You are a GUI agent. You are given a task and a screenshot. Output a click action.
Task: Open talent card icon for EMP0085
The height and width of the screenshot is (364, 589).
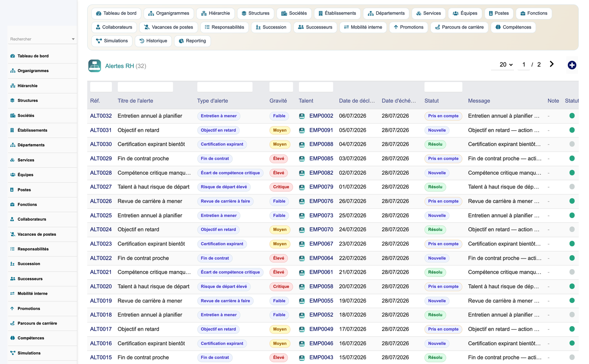coord(302,159)
